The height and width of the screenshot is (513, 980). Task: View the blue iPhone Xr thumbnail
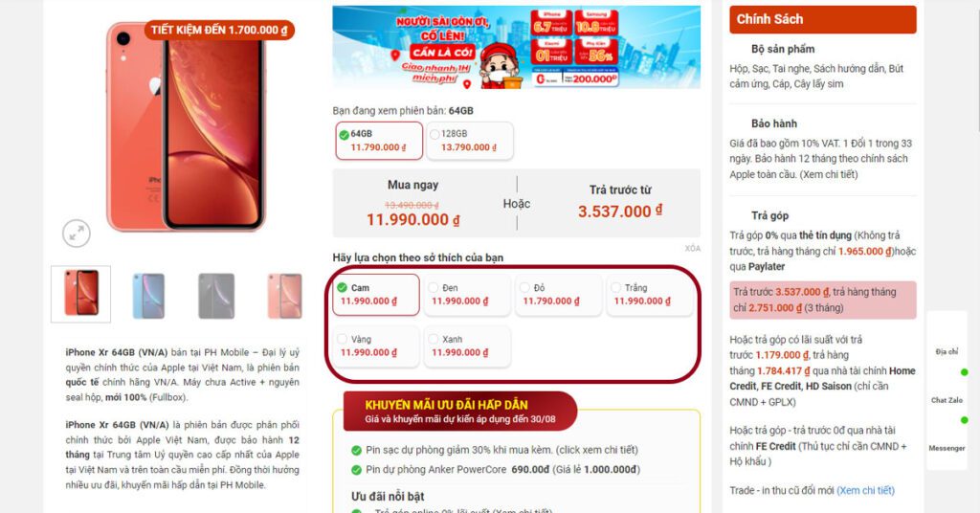point(148,296)
